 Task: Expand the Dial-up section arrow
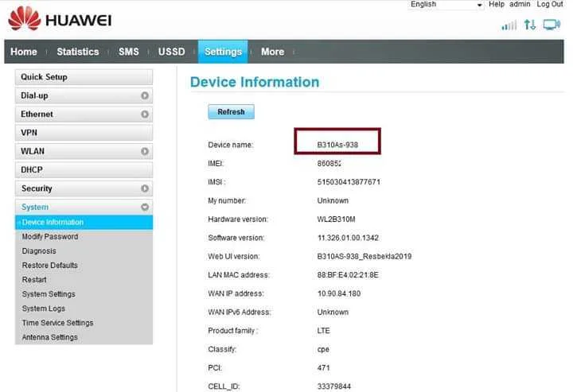point(145,95)
